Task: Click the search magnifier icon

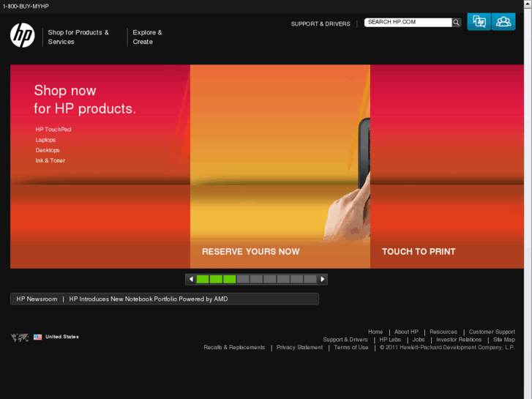Action: 457,23
